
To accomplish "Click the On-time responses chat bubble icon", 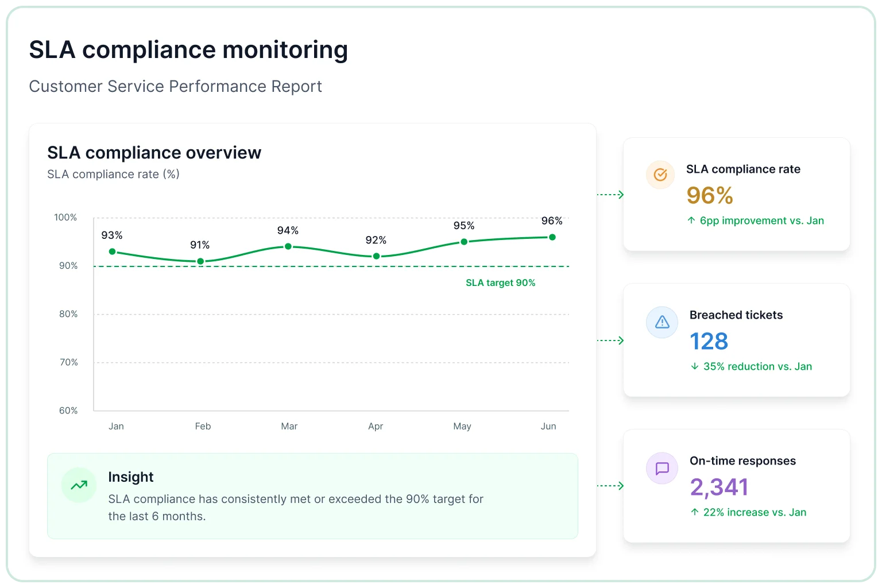I will 662,468.
